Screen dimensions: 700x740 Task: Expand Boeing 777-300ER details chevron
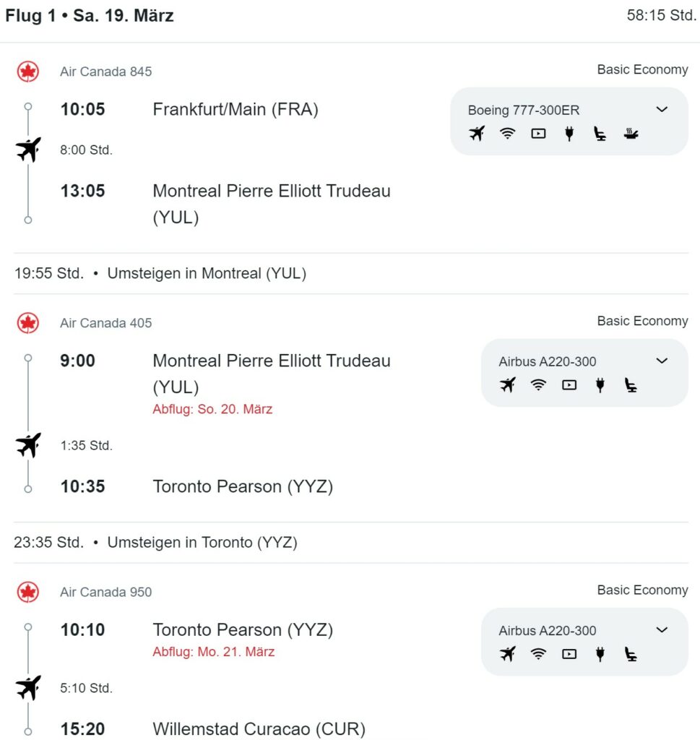(662, 110)
